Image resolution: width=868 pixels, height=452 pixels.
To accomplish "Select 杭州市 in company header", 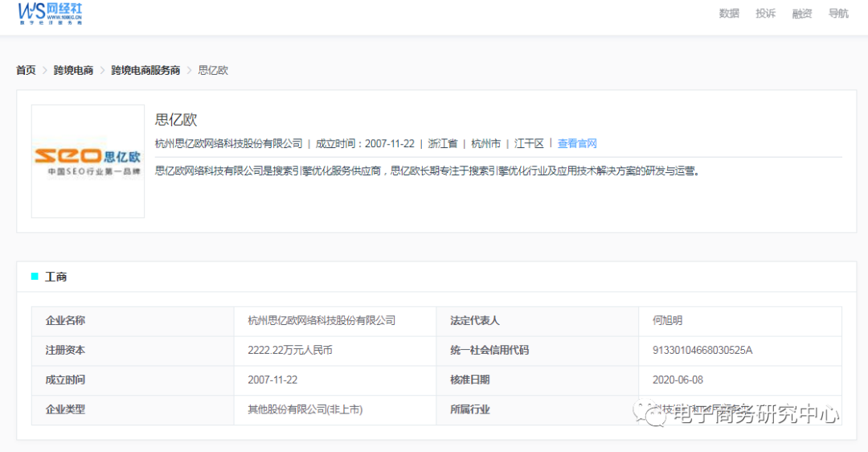I will point(486,143).
